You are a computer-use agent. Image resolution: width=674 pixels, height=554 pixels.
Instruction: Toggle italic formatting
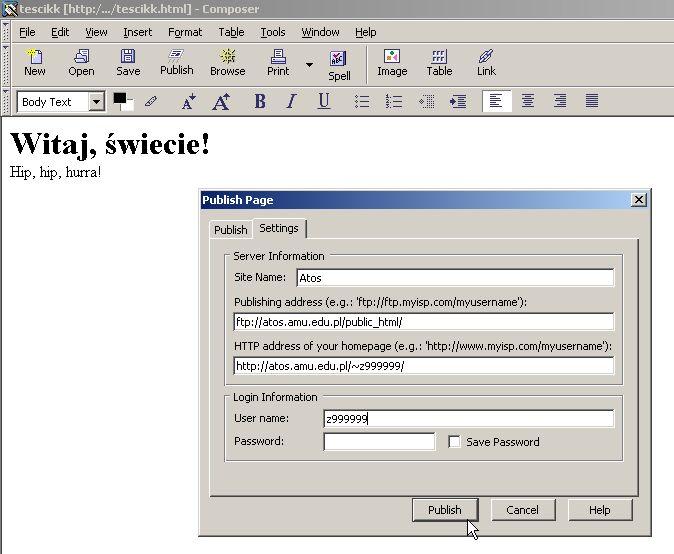click(x=292, y=102)
